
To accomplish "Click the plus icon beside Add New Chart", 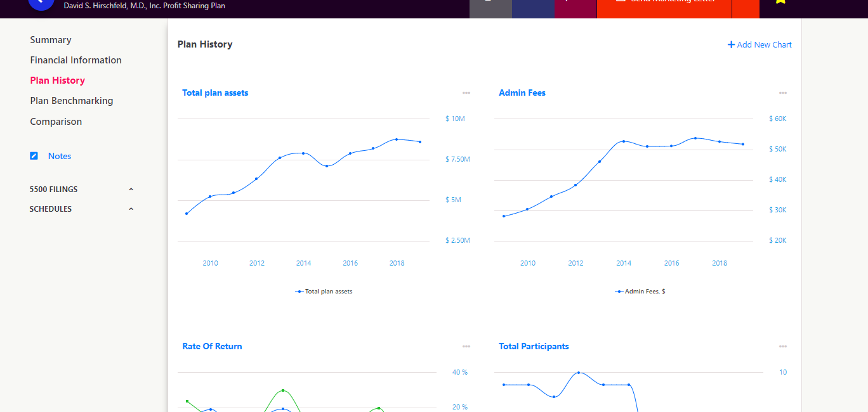I will (x=731, y=45).
